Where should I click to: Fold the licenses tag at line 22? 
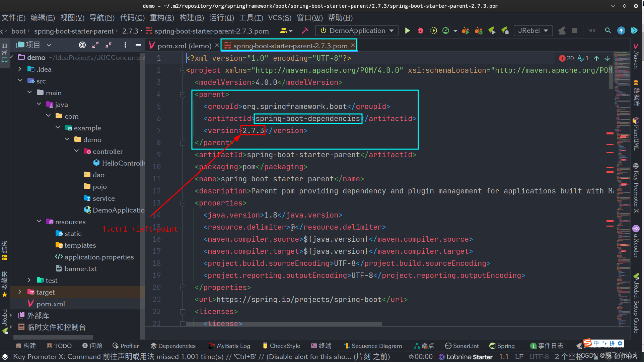click(x=183, y=312)
